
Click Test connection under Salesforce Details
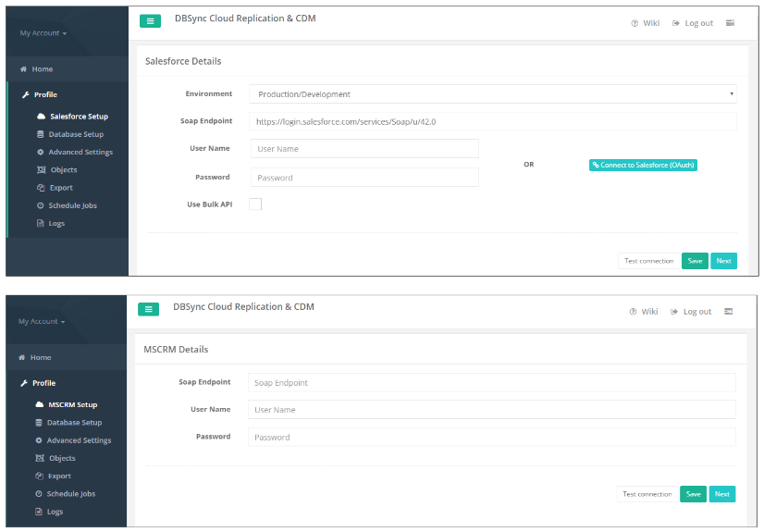pyautogui.click(x=648, y=261)
